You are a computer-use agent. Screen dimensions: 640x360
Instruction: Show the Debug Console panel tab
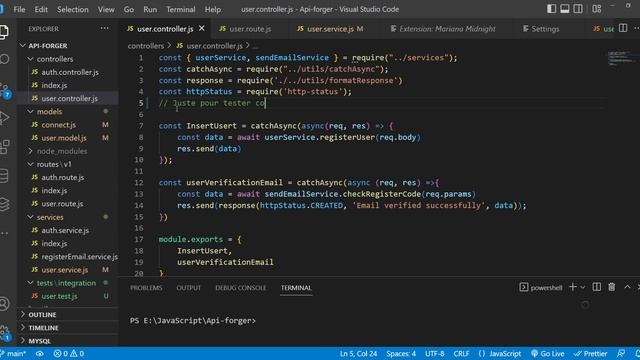(241, 288)
